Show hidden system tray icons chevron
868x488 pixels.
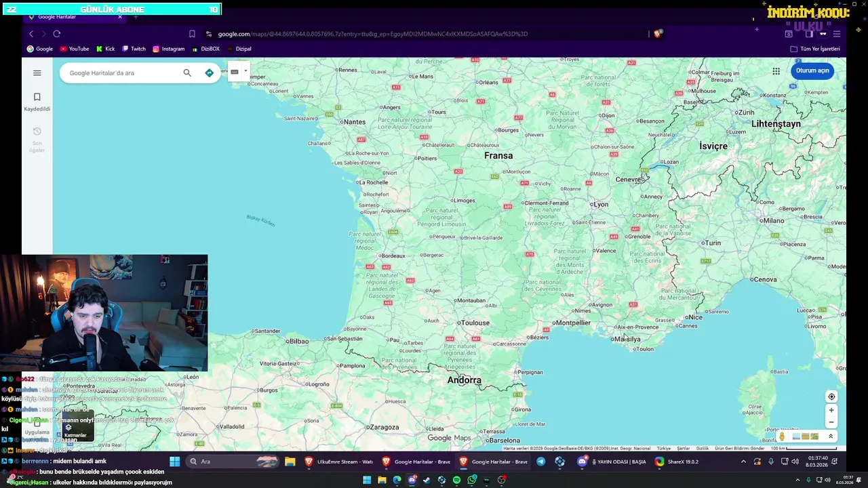[x=743, y=462]
